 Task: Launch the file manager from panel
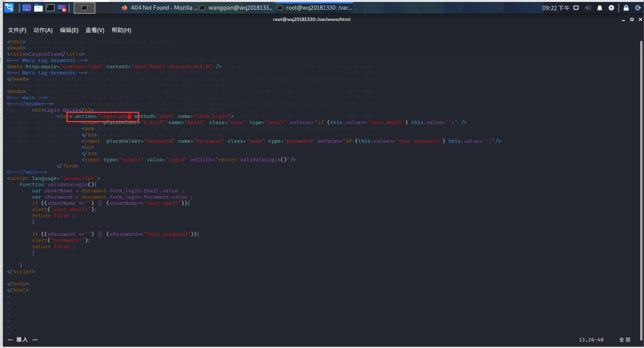point(38,8)
